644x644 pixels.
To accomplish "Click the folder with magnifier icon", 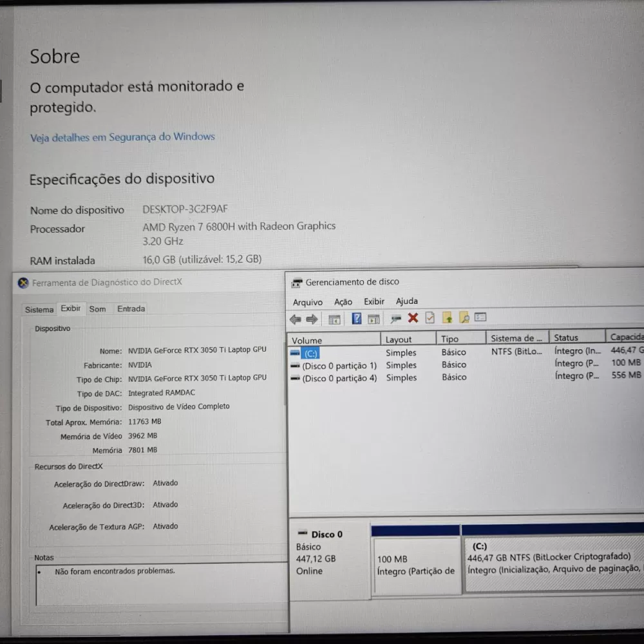I will (464, 317).
